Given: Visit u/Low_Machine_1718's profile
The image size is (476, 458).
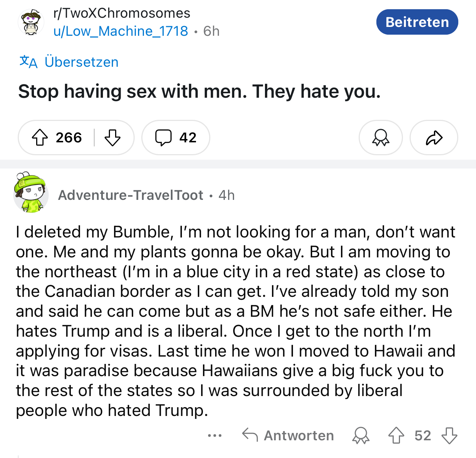Looking at the screenshot, I should point(121,31).
